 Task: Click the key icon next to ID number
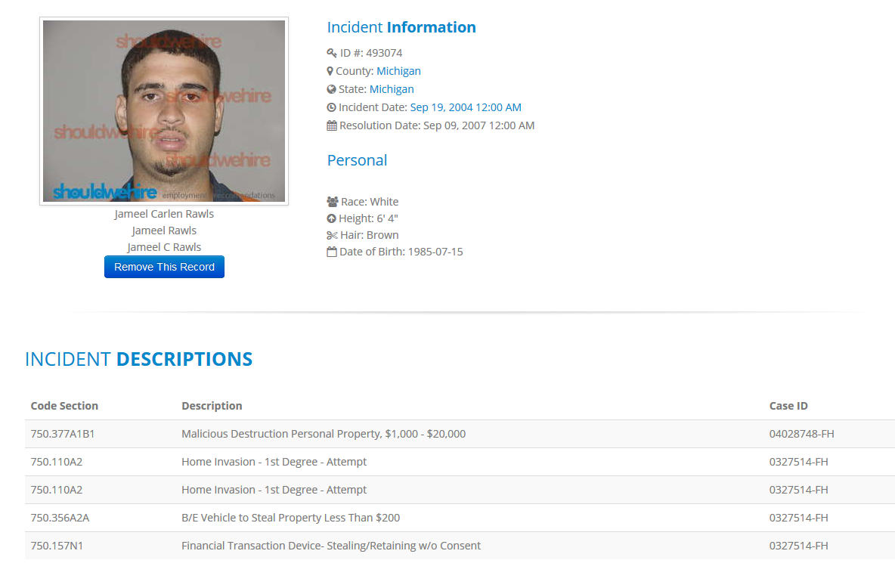(x=332, y=53)
